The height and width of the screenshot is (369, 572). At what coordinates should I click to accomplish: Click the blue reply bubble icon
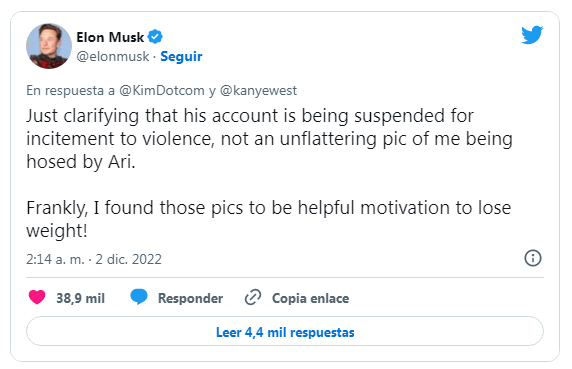pyautogui.click(x=139, y=297)
